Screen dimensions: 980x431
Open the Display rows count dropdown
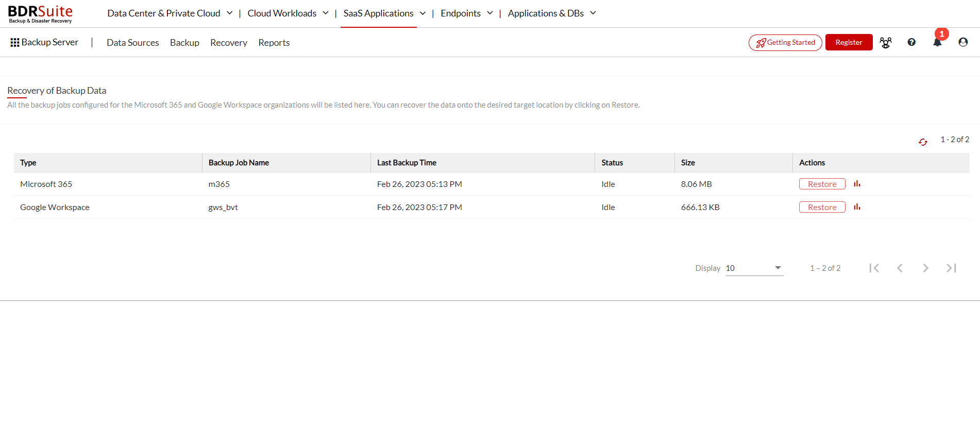click(x=754, y=268)
